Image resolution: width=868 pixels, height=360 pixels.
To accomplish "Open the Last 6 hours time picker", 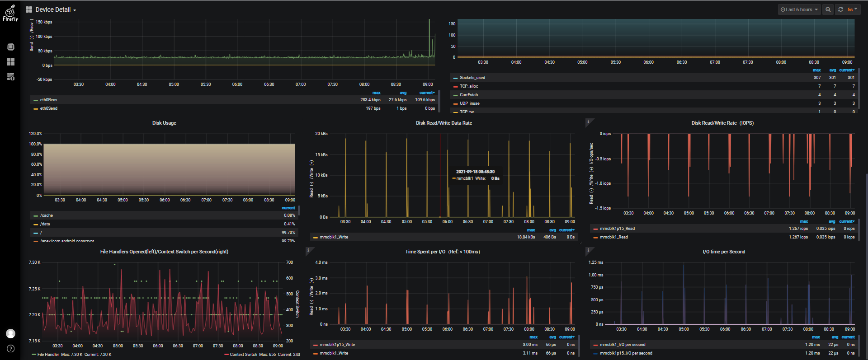I will click(x=799, y=9).
